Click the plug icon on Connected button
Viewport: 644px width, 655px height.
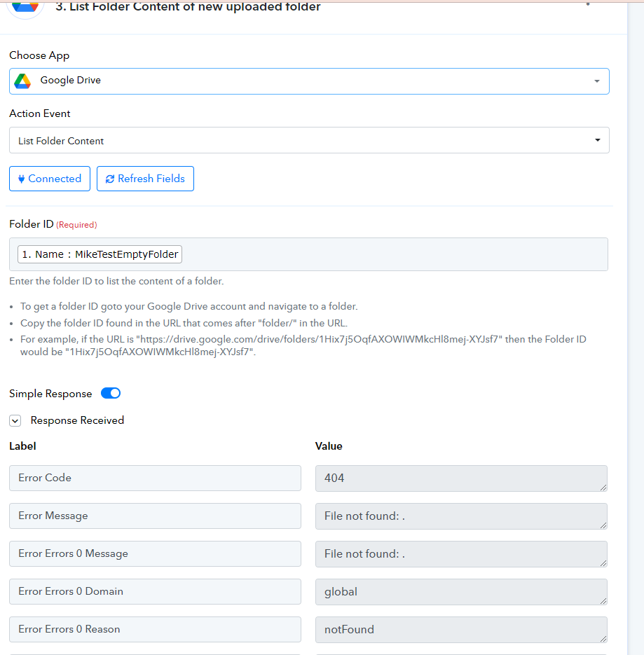[21, 179]
